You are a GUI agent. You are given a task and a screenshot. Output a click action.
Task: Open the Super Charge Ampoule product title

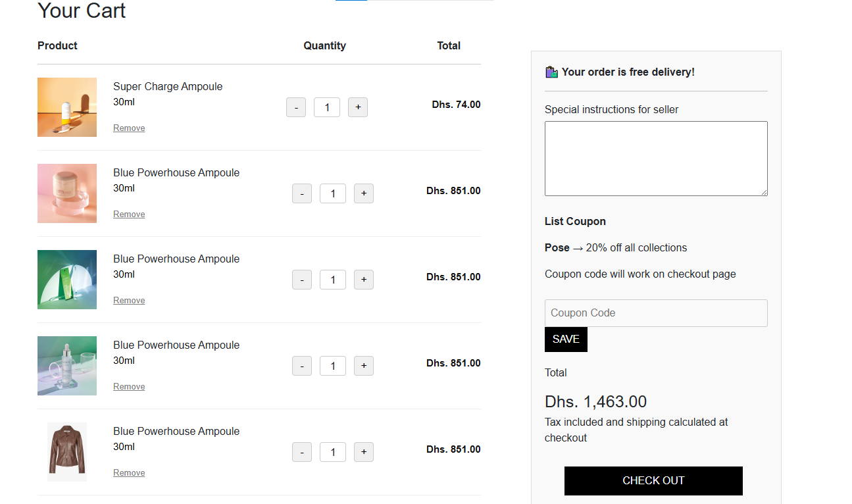click(168, 87)
